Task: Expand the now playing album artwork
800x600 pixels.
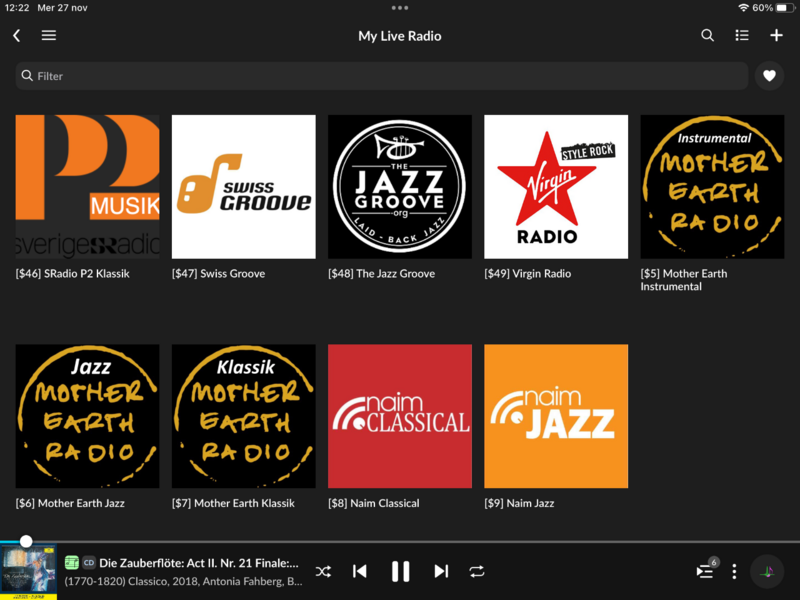Action: tap(28, 572)
